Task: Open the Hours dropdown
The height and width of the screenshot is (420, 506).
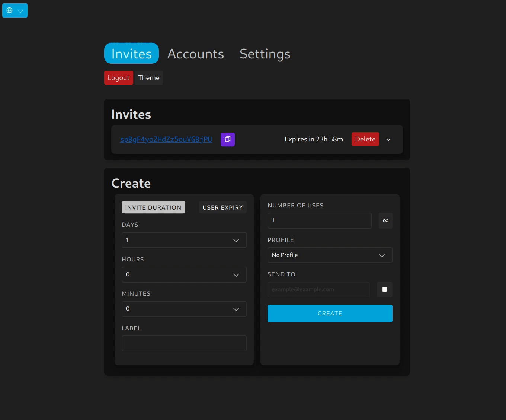Action: point(184,274)
